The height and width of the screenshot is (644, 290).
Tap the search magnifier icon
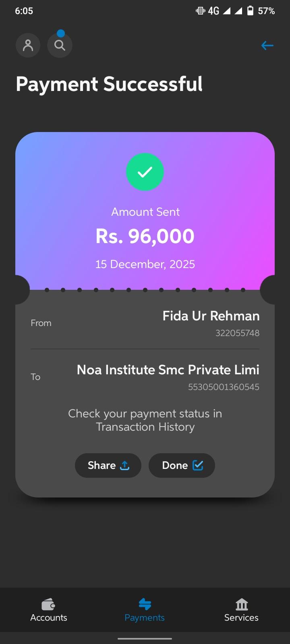tap(60, 45)
